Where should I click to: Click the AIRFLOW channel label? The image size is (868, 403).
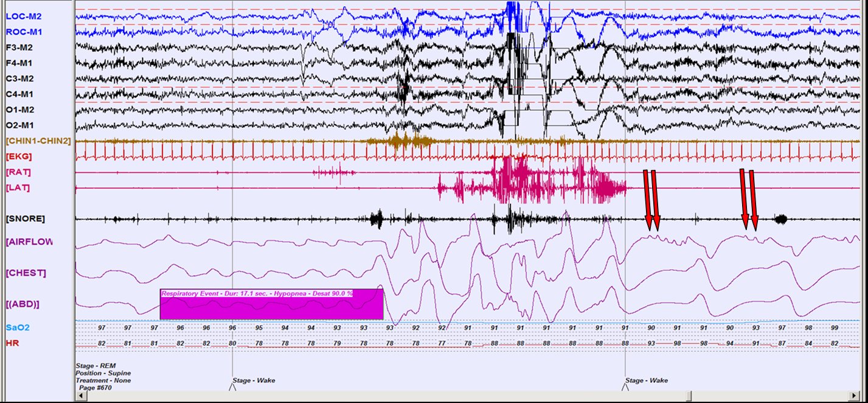pyautogui.click(x=29, y=242)
